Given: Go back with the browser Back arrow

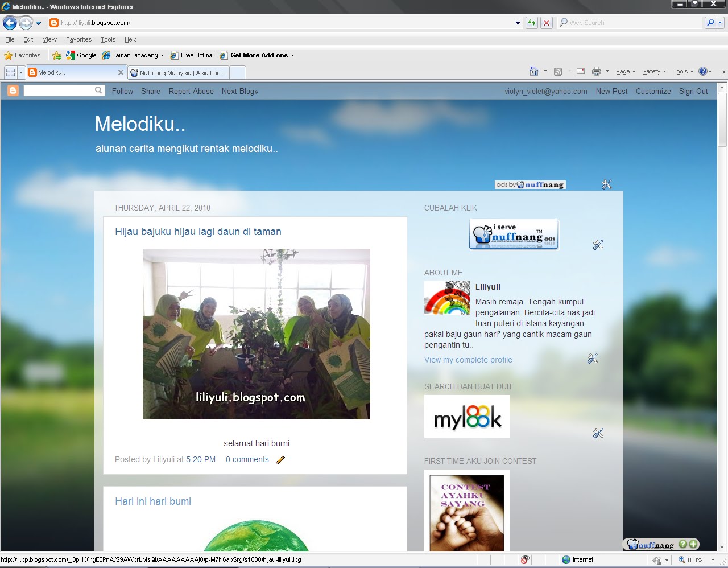Looking at the screenshot, I should [x=10, y=23].
